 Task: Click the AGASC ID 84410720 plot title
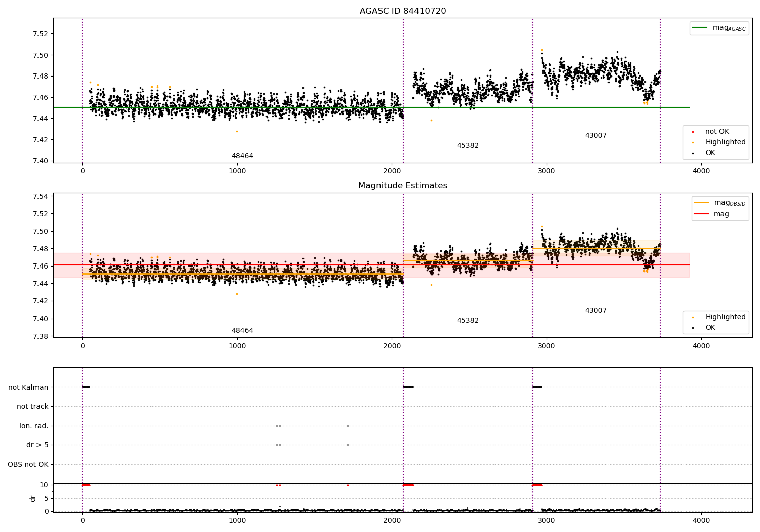click(x=403, y=11)
